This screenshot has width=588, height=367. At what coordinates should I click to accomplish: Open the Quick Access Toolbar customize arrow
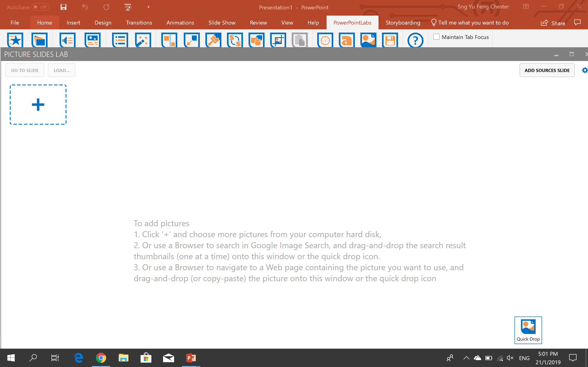pyautogui.click(x=148, y=7)
